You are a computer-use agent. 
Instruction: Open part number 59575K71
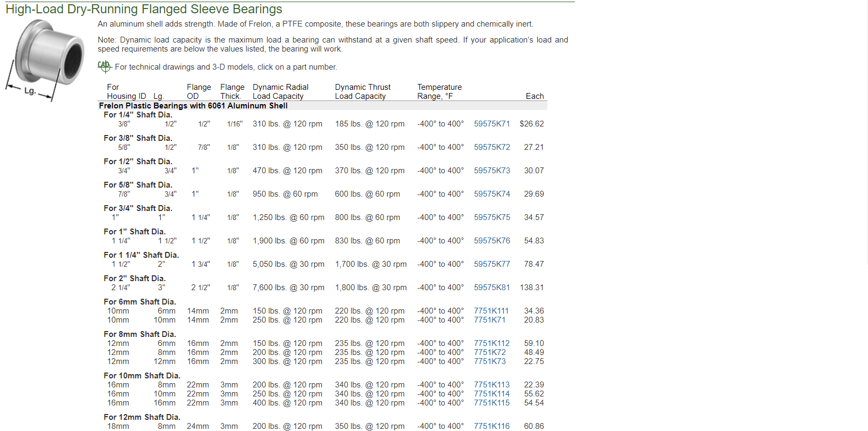point(492,124)
